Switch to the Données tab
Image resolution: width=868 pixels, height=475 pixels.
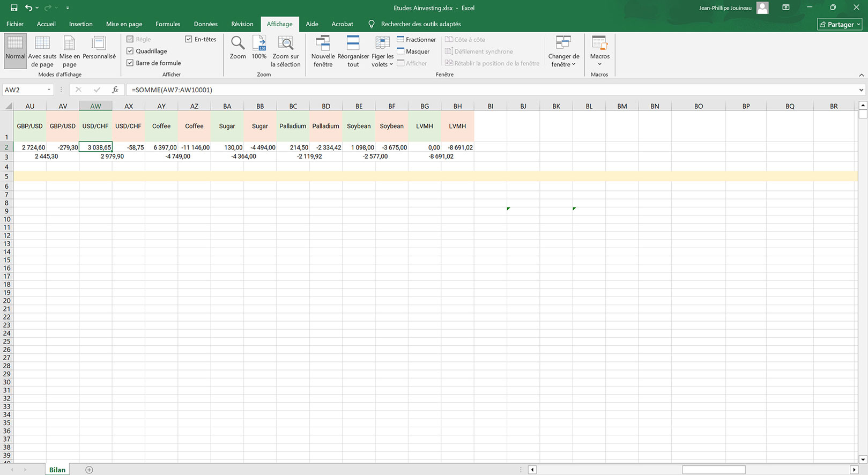205,24
